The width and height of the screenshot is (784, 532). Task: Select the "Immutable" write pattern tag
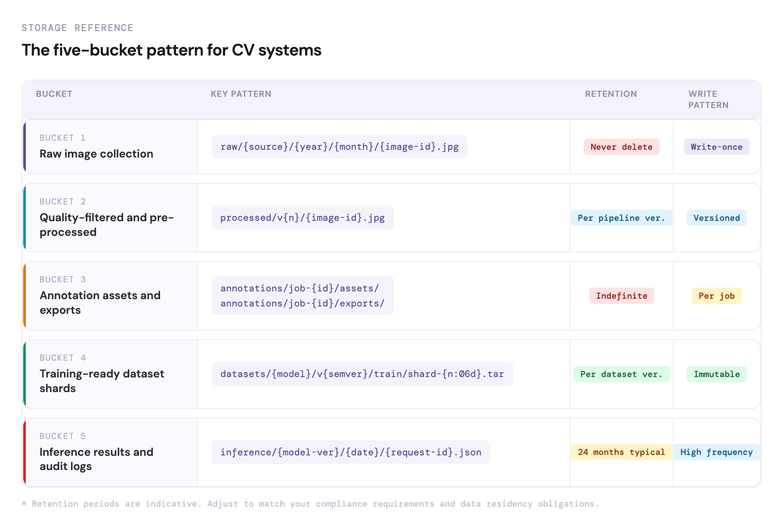(x=716, y=374)
